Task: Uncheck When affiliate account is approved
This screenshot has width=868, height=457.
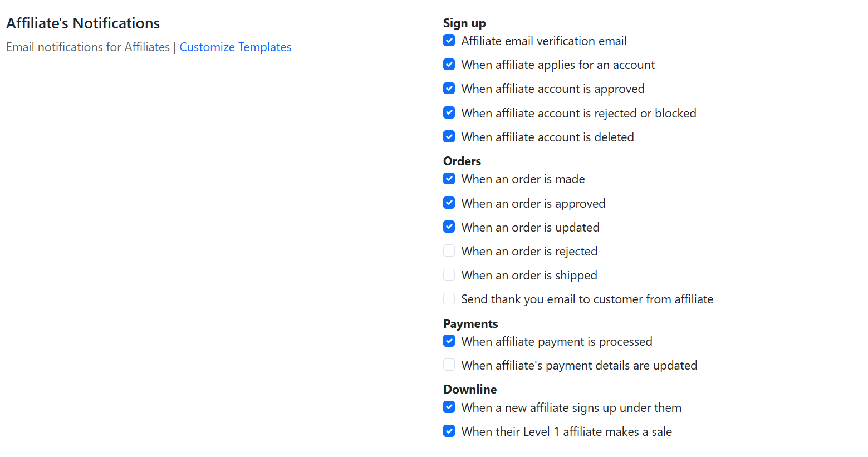Action: tap(449, 89)
